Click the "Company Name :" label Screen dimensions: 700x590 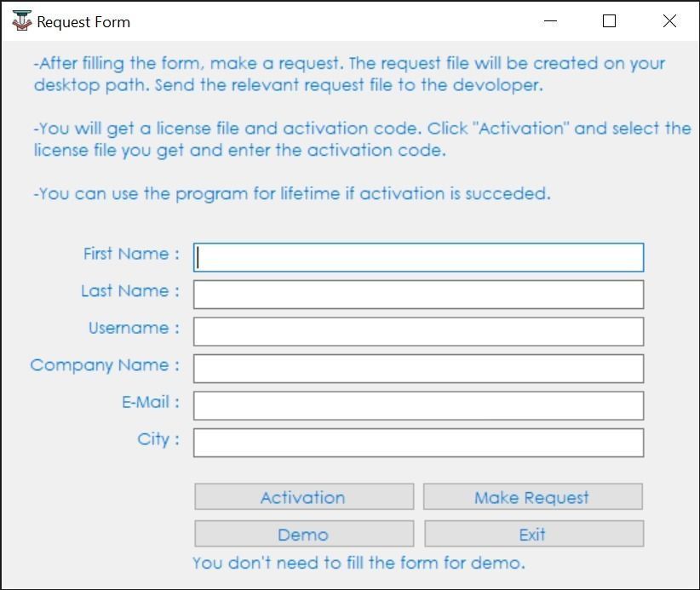pos(105,365)
